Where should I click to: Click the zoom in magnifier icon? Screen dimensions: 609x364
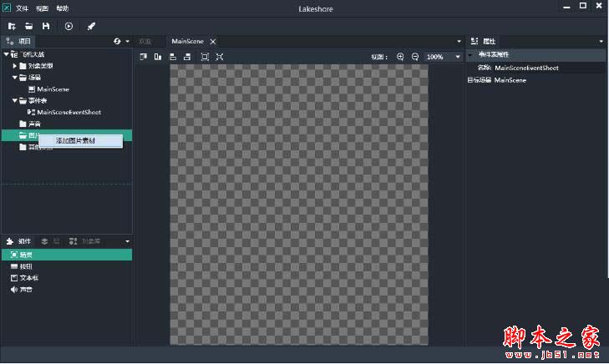[400, 57]
